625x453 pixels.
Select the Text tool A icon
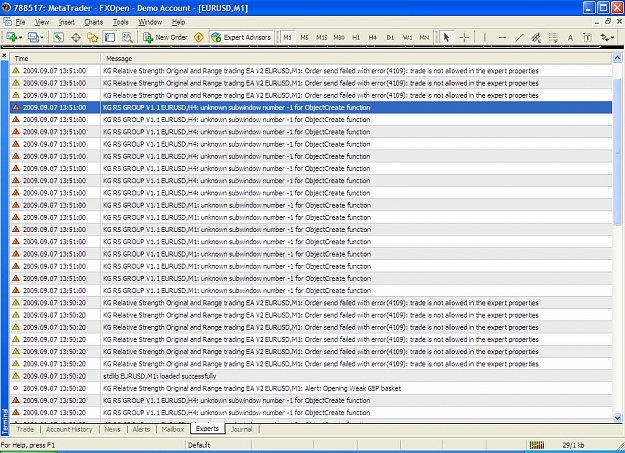pos(570,37)
